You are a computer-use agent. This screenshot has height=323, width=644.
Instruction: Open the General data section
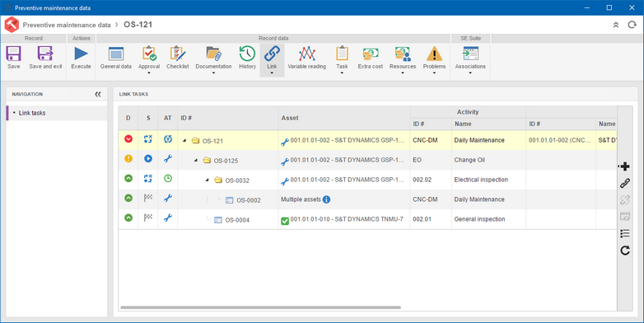(116, 58)
